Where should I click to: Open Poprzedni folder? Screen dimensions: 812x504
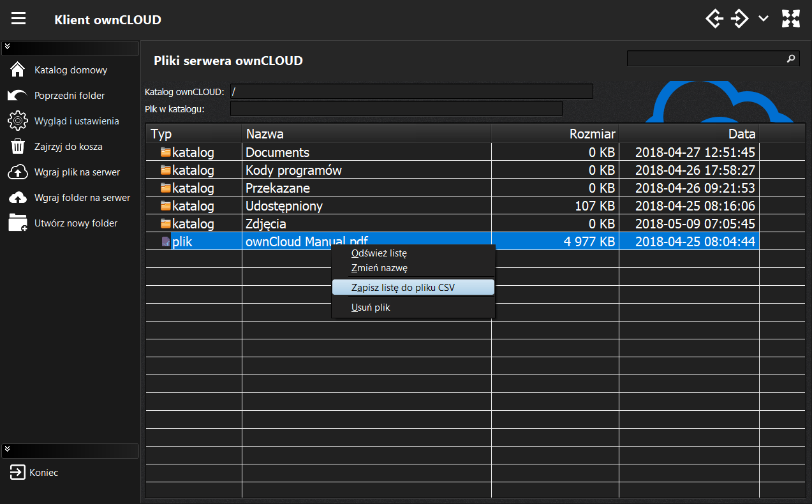tap(70, 96)
